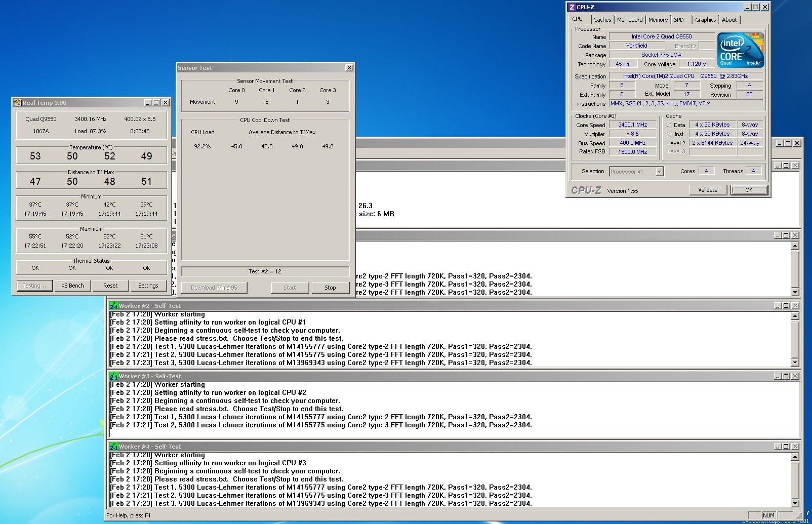The height and width of the screenshot is (524, 812).
Task: Open the Caches tab in CPU-Z
Action: coord(602,20)
